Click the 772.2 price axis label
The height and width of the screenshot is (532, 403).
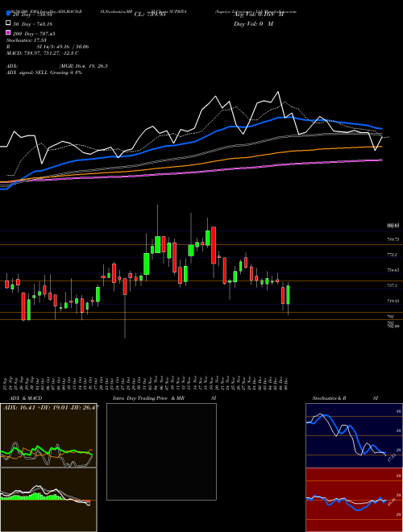[x=393, y=255]
